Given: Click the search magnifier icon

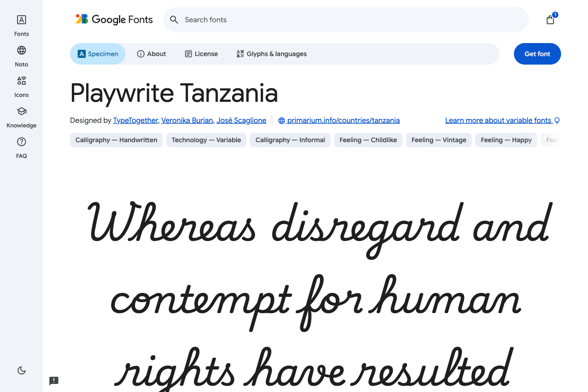Looking at the screenshot, I should click(x=174, y=20).
